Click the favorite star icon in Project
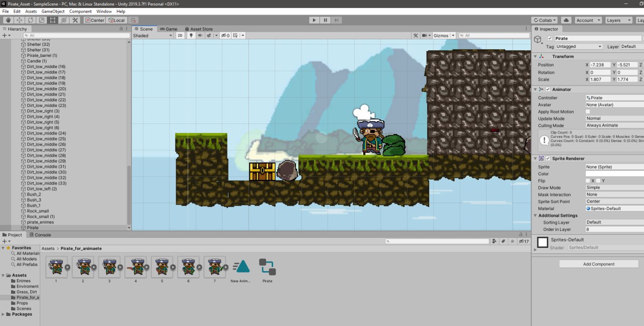This screenshot has width=644, height=326. [x=512, y=241]
